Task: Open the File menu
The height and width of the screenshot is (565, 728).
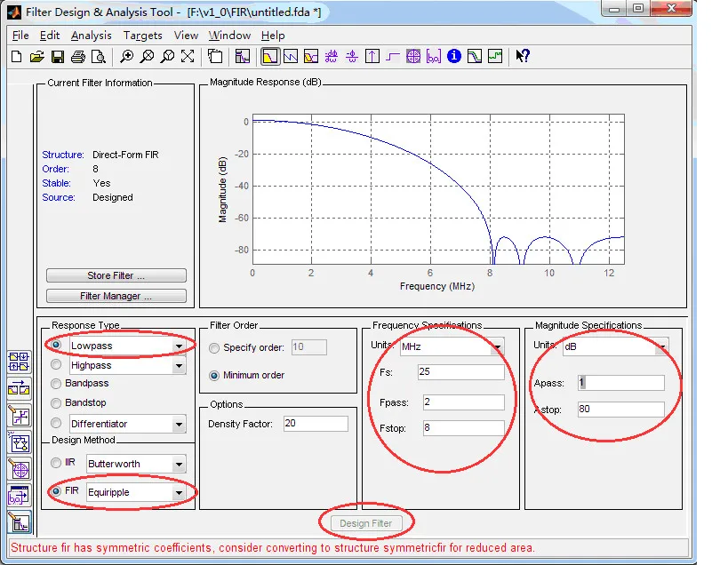Action: pos(20,36)
